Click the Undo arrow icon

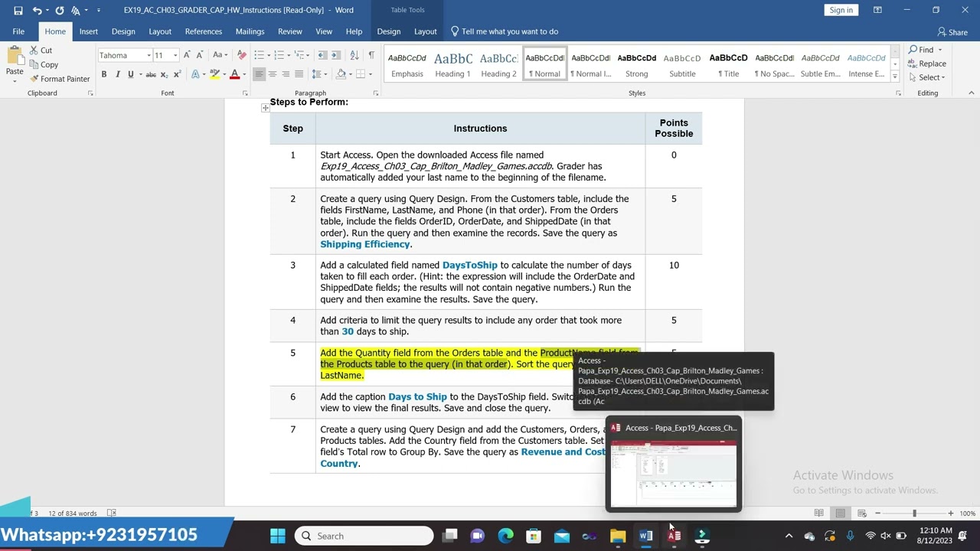tap(37, 10)
